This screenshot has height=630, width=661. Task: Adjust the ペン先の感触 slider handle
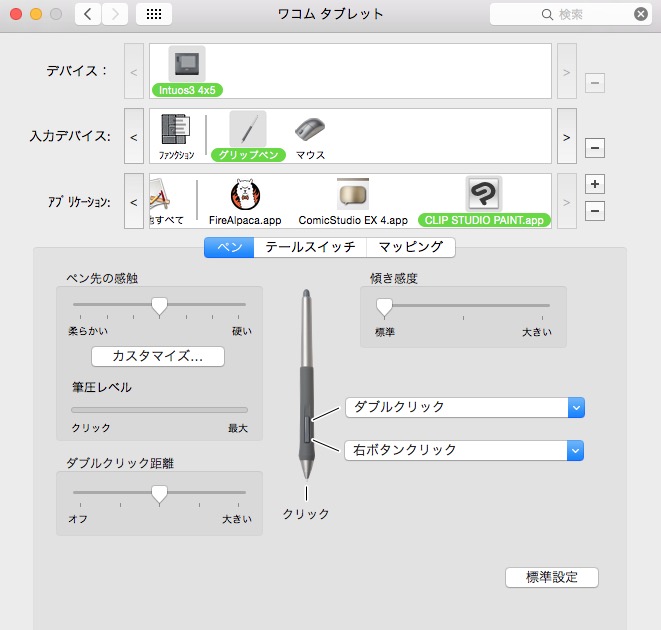[159, 305]
